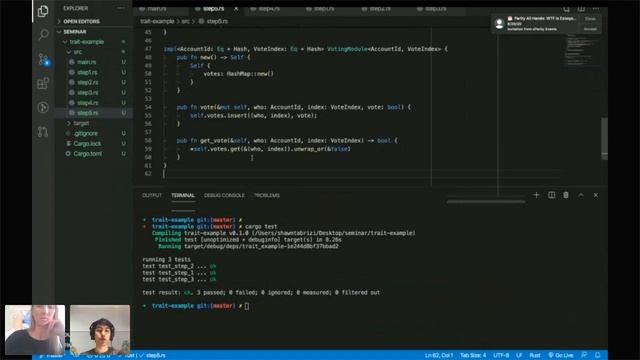640x360 pixels.
Task: Expand the target folder
Action: pyautogui.click(x=81, y=123)
